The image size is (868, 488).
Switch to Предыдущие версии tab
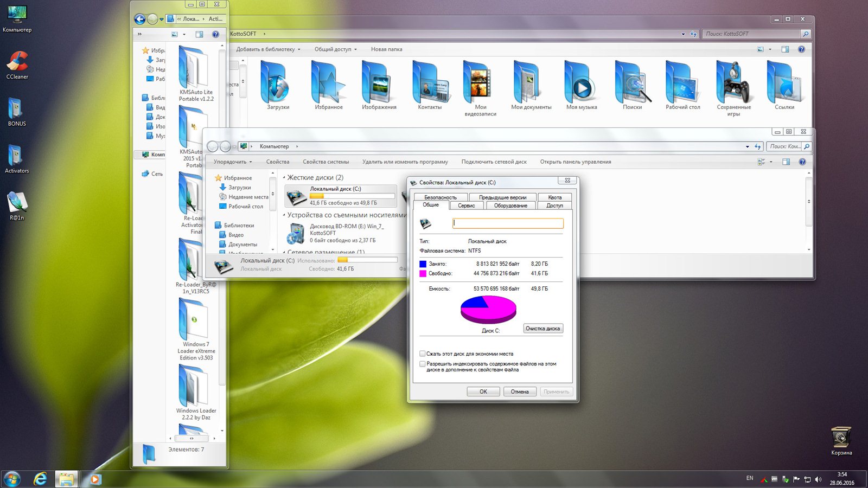point(502,197)
